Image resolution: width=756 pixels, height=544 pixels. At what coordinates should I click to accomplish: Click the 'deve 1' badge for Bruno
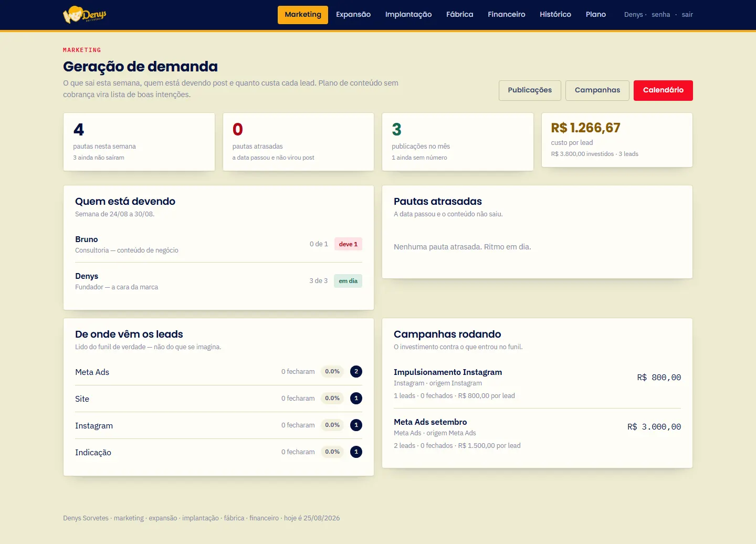click(348, 244)
